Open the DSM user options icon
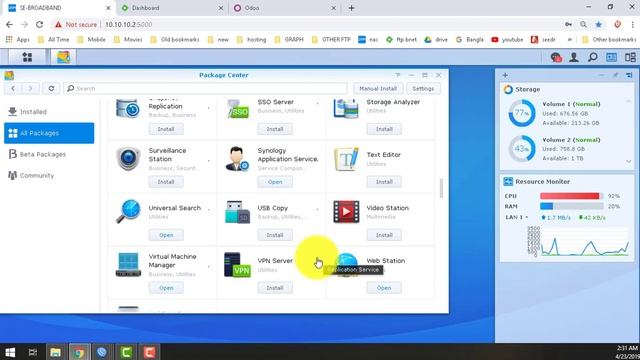Viewport: 640px width, 360px height. [574, 58]
